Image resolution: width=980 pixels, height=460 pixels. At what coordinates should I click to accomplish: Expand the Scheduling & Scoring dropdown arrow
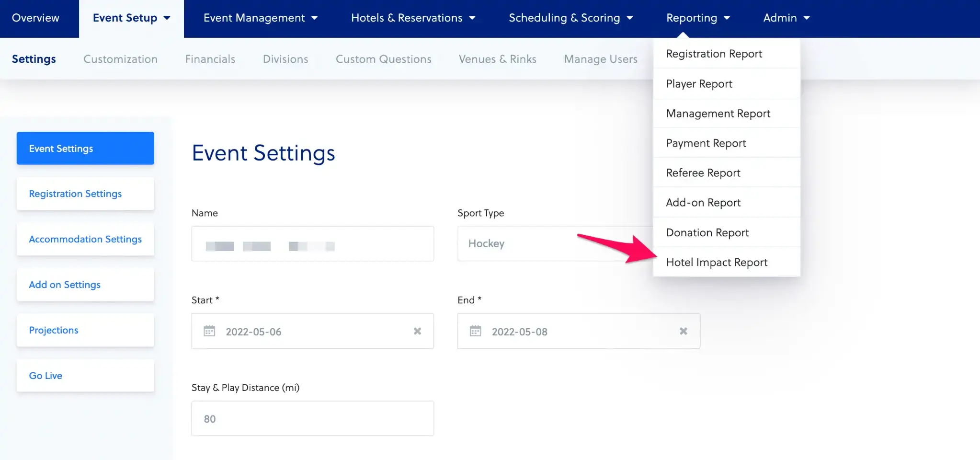coord(630,18)
